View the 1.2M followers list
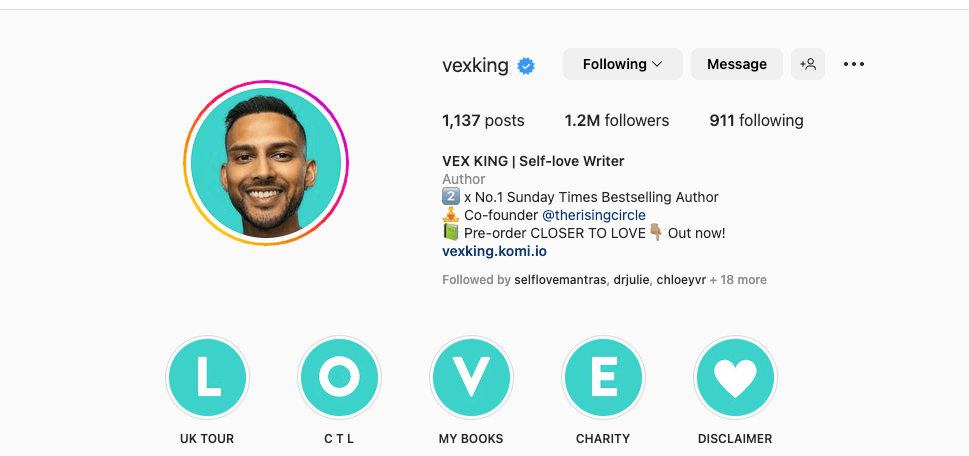 tap(617, 120)
